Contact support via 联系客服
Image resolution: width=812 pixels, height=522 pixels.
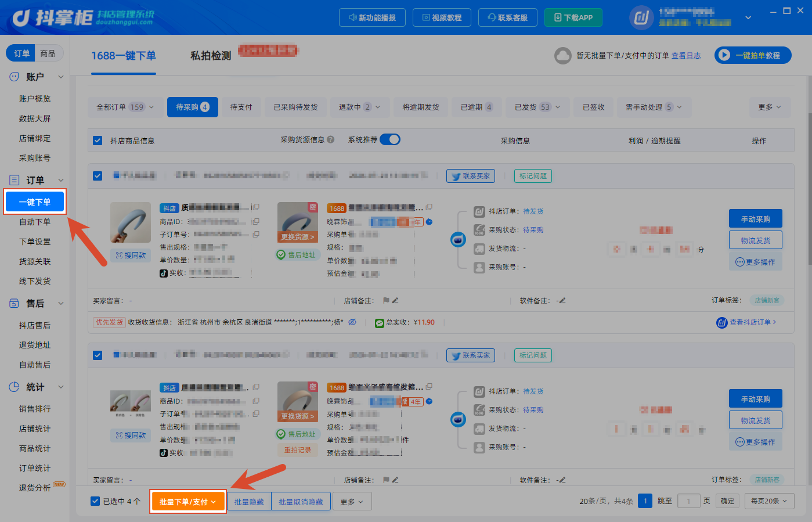[x=508, y=17]
